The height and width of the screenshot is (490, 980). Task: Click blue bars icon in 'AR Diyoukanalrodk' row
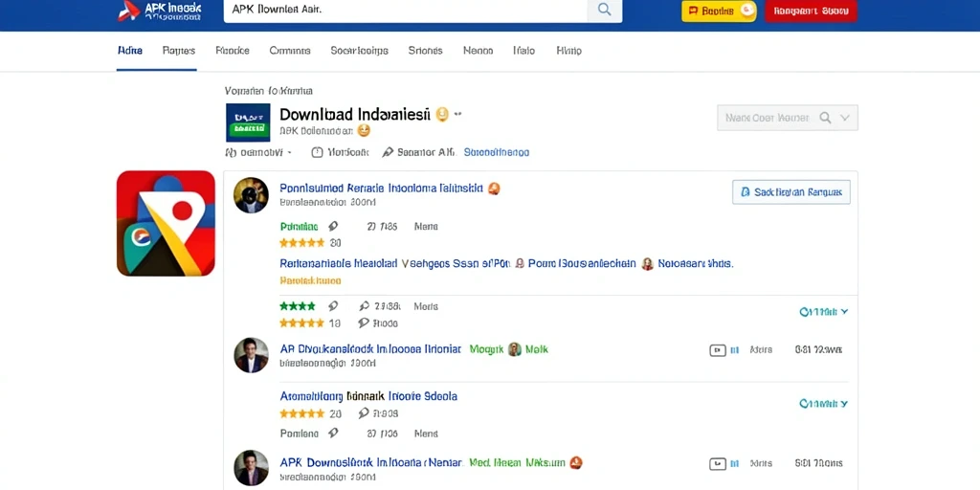[735, 350]
